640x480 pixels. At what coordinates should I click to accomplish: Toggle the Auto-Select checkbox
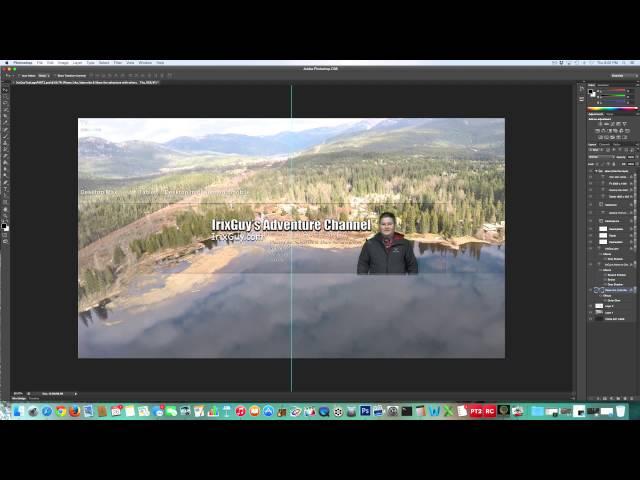[20, 76]
